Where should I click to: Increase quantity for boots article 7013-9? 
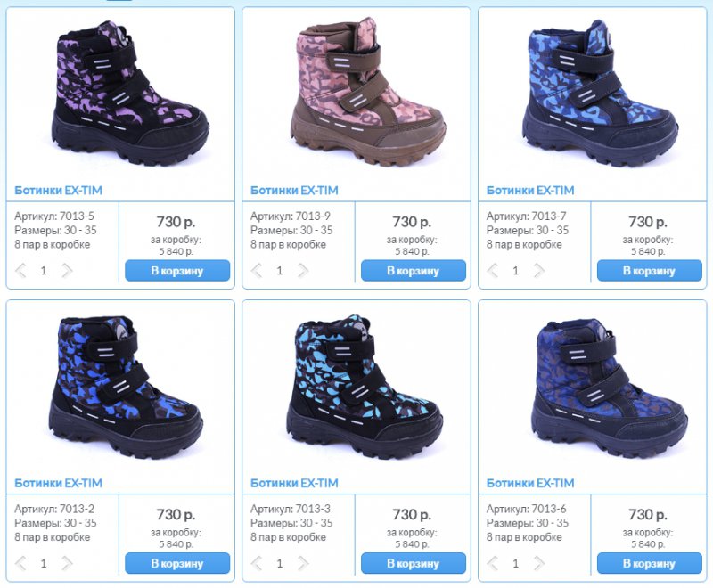tap(303, 270)
